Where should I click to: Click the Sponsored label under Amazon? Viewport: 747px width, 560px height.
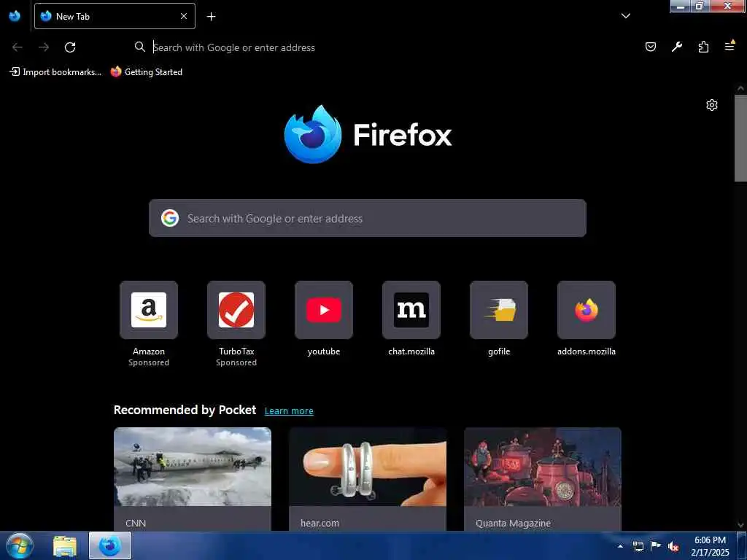coord(149,362)
